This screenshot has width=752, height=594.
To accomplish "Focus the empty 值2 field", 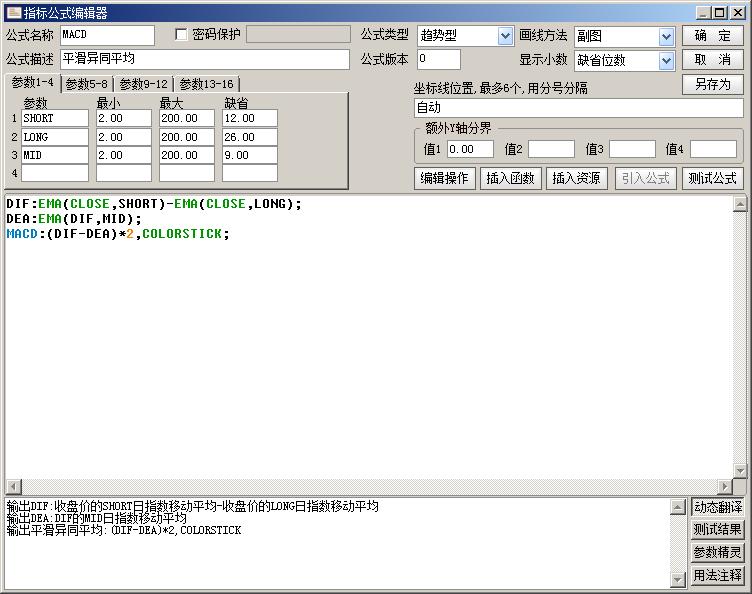I will tap(551, 149).
